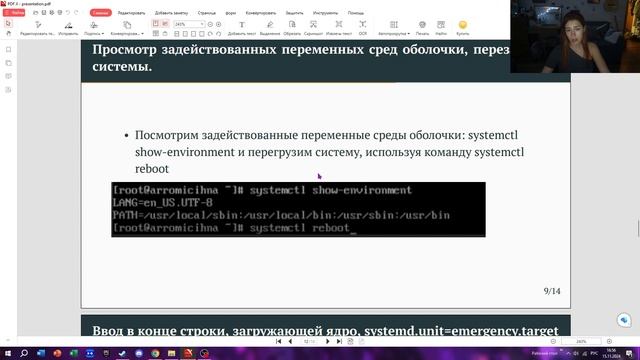The width and height of the screenshot is (640, 360).
Task: Click the floating blue assistant button
Action: pos(624,320)
